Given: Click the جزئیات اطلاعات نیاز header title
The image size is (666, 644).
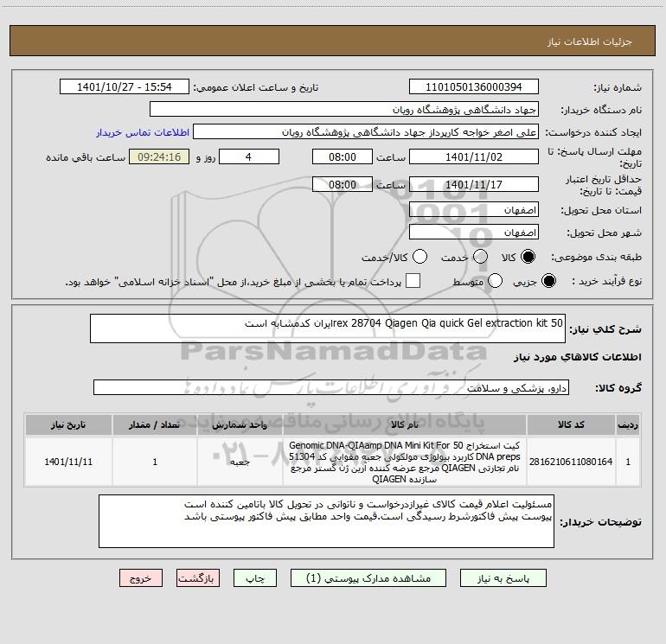Looking at the screenshot, I should pyautogui.click(x=590, y=41).
